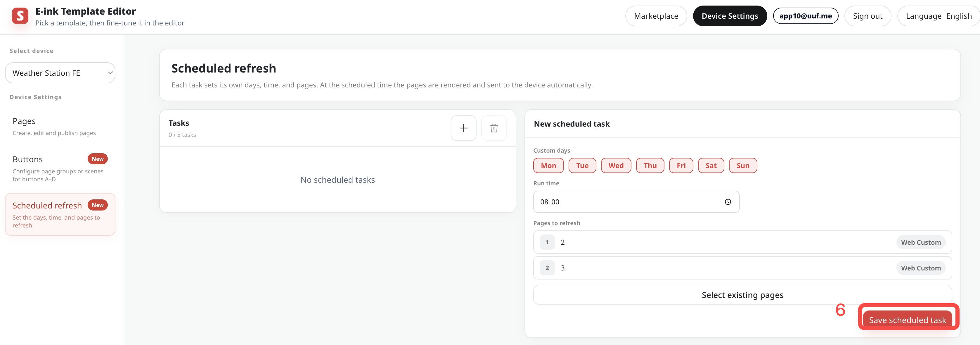Select page 2 Web Custom row
Image resolution: width=980 pixels, height=345 pixels.
(742, 242)
